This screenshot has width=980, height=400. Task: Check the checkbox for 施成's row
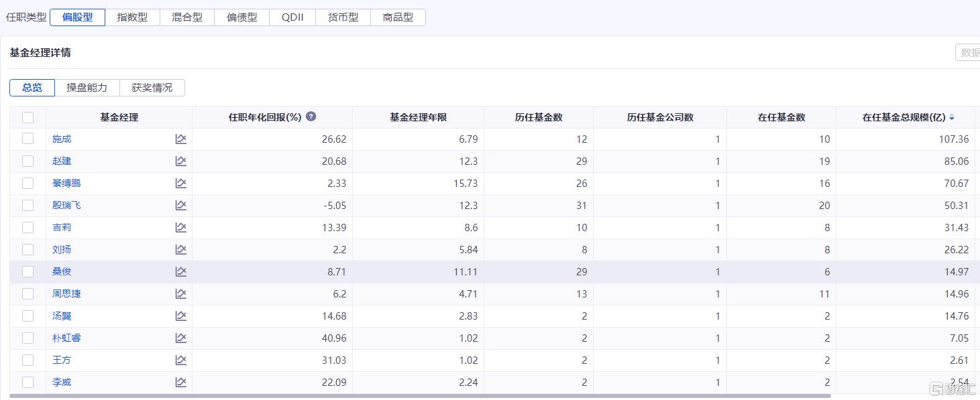coord(28,139)
